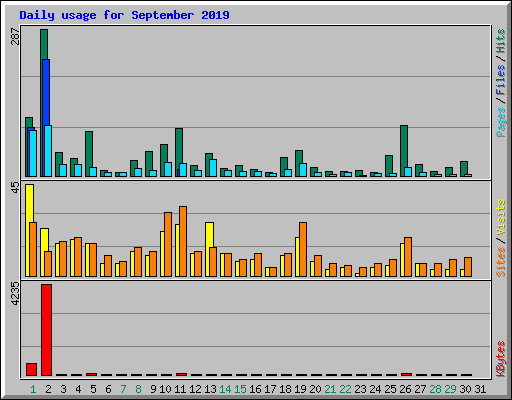Click day label '19' on the x-axis
512x400 pixels.
click(x=300, y=389)
